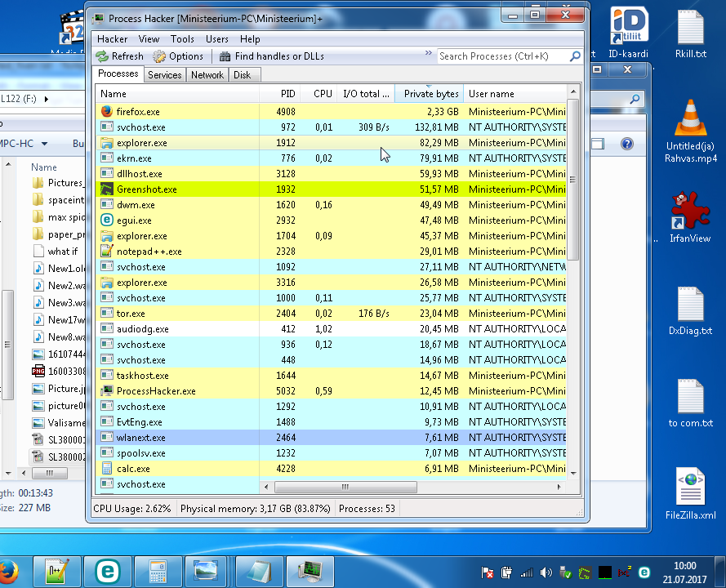Click the search magnifier icon
The width and height of the screenshot is (726, 588).
click(575, 56)
